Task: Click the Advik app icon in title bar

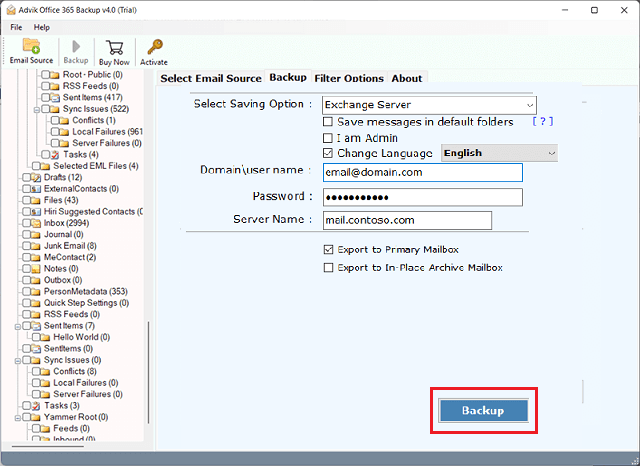Action: point(11,10)
